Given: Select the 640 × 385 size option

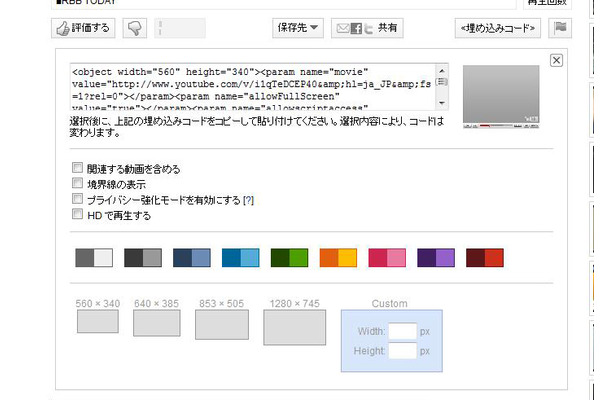Looking at the screenshot, I should [156, 323].
